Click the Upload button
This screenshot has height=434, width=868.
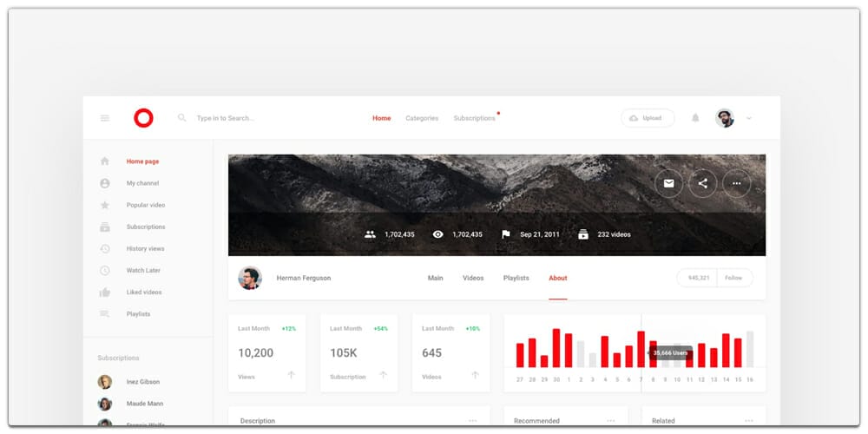648,118
